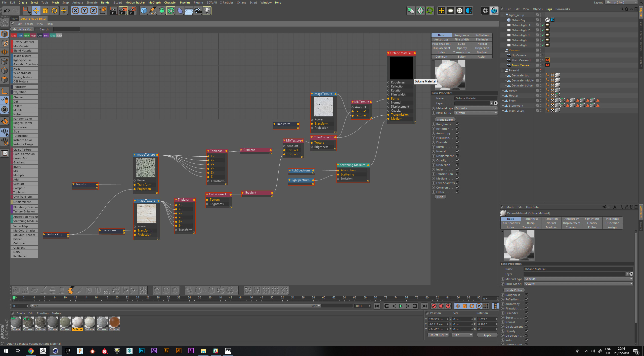Click the Record Active Objects button
This screenshot has height=356, width=644.
click(434, 306)
